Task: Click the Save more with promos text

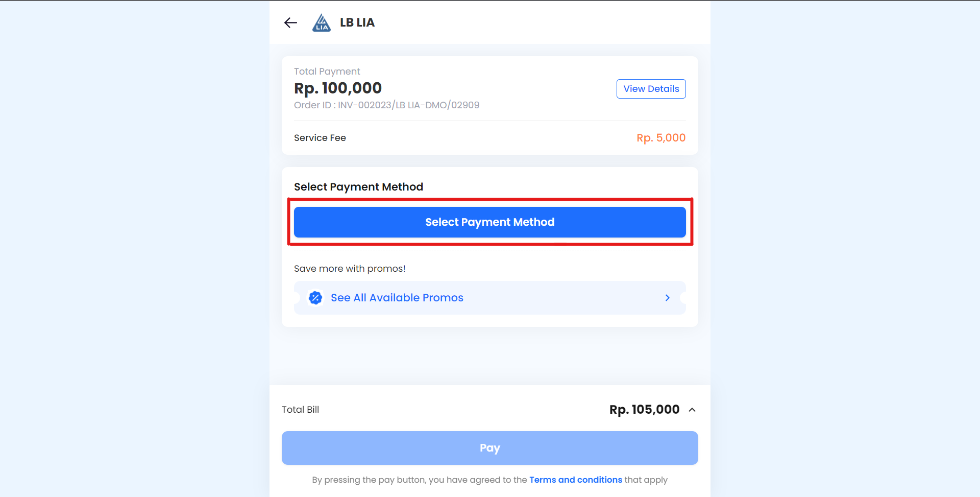Action: tap(350, 269)
